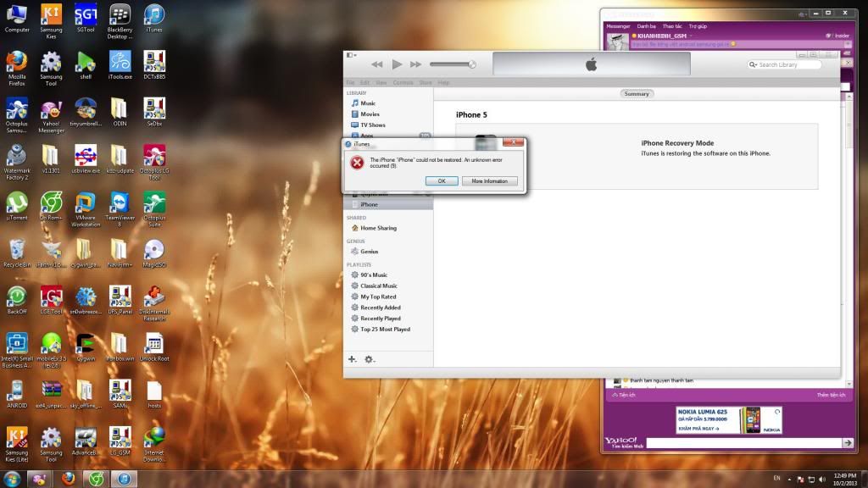The width and height of the screenshot is (868, 488).
Task: Open the BlackBerry Desktop shortcut
Action: pyautogui.click(x=120, y=21)
